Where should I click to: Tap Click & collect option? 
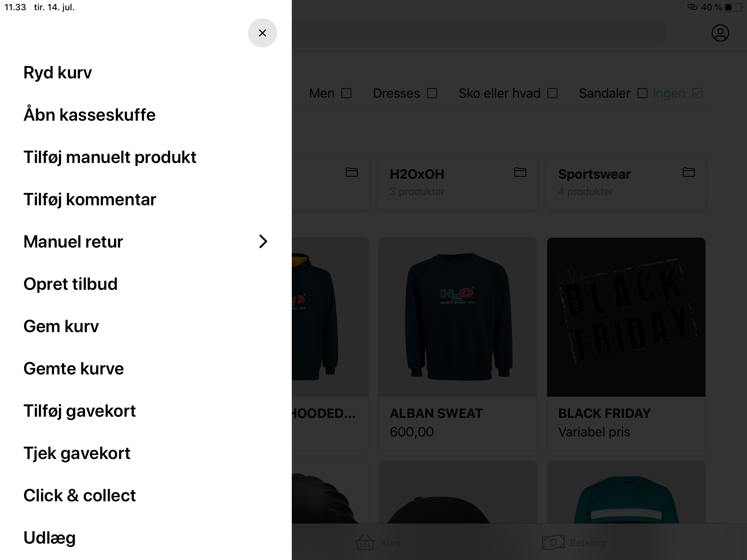(80, 495)
